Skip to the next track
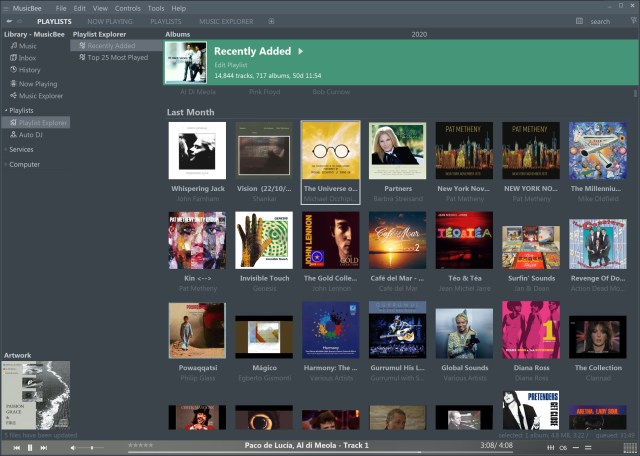The height and width of the screenshot is (456, 640). pos(43,447)
